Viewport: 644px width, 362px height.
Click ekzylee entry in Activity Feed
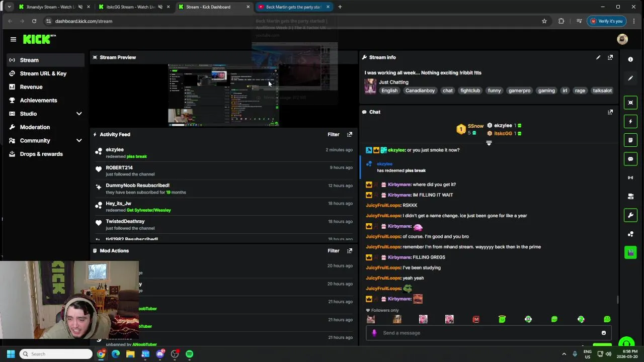(224, 153)
